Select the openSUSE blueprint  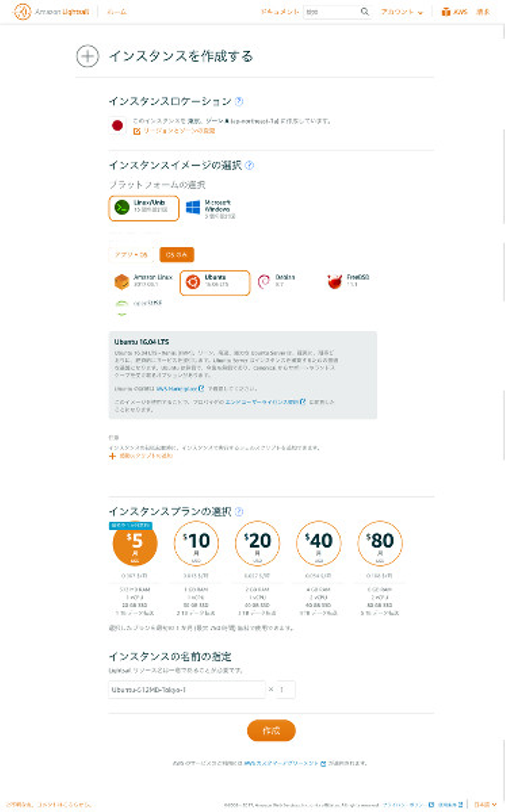click(138, 307)
